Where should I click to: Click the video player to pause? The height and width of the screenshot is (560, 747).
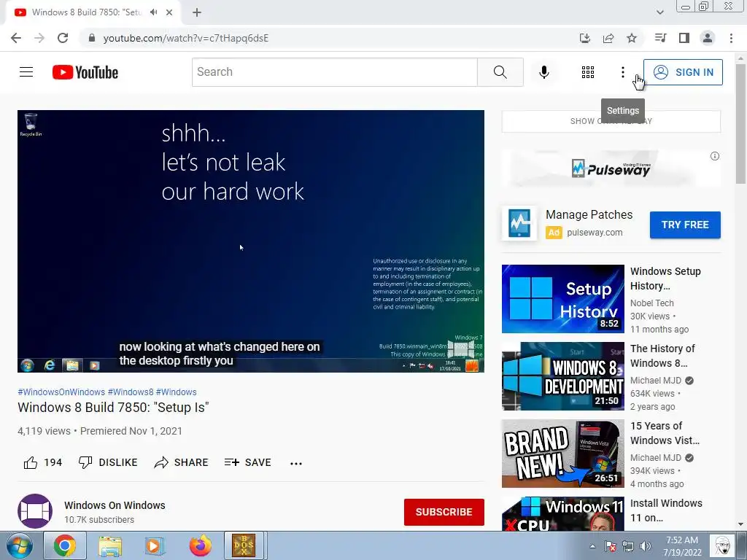(251, 241)
